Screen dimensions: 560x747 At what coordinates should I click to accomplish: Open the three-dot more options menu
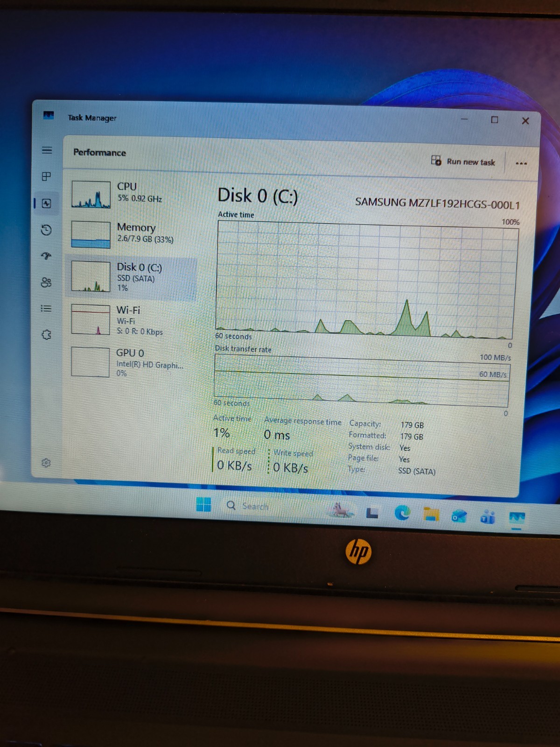click(521, 163)
